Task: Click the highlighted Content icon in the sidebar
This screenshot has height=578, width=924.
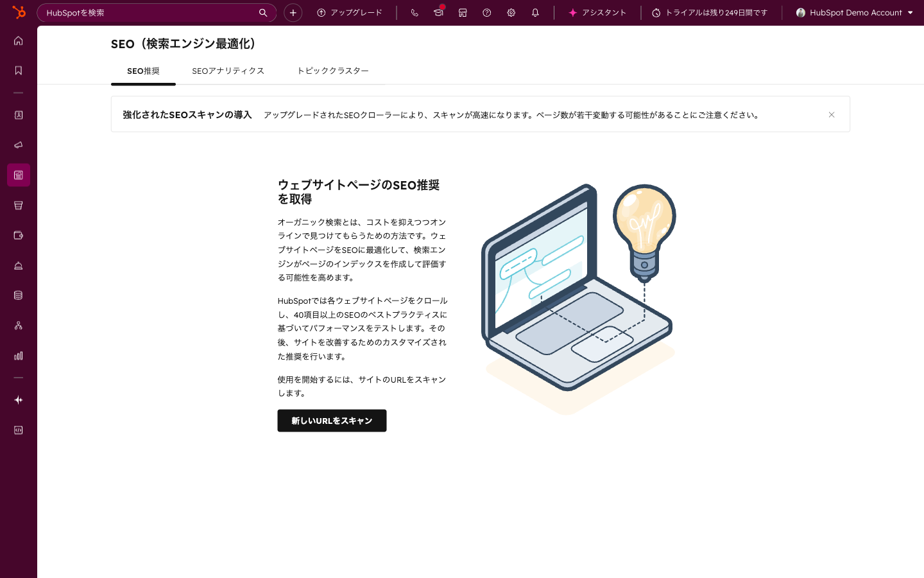Action: (x=18, y=175)
